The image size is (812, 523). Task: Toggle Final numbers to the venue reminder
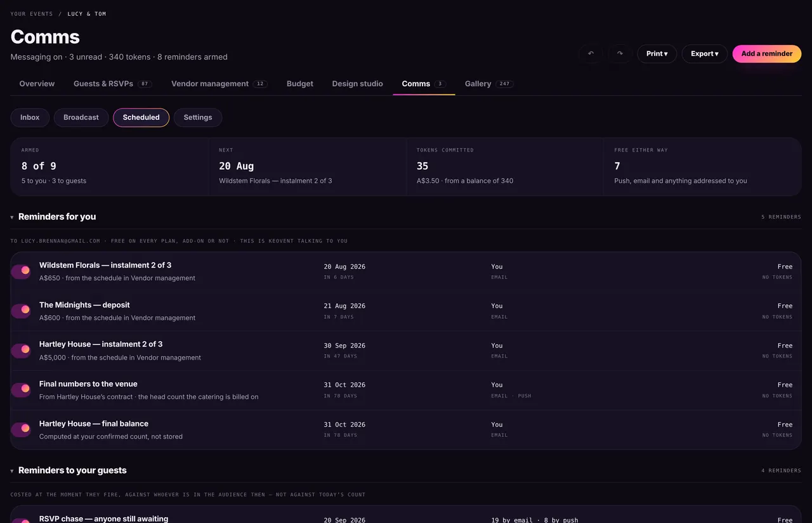[21, 390]
